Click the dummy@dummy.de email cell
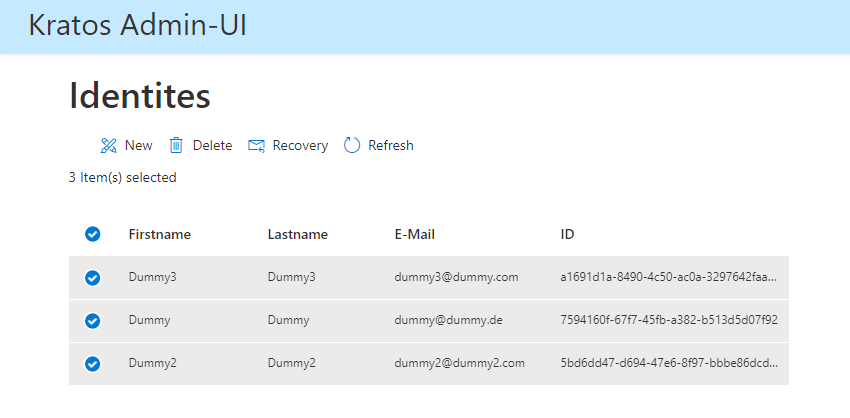Viewport: 850px width, 418px height. click(448, 320)
